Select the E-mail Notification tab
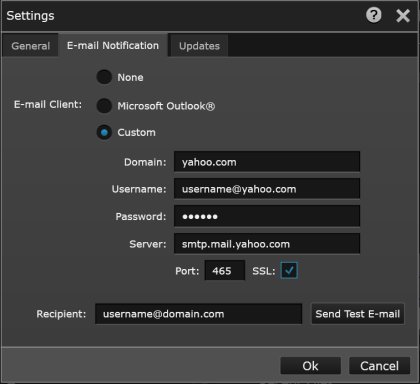 113,45
